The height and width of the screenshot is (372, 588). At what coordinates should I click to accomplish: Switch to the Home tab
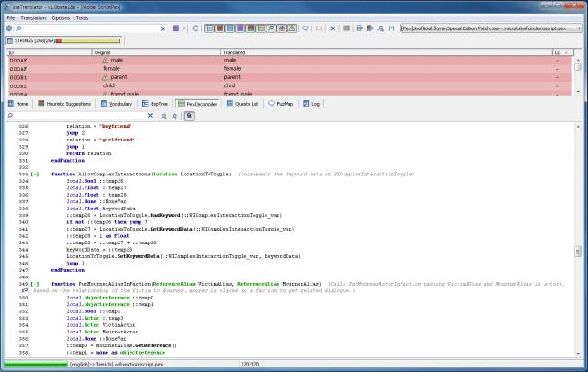tap(18, 104)
